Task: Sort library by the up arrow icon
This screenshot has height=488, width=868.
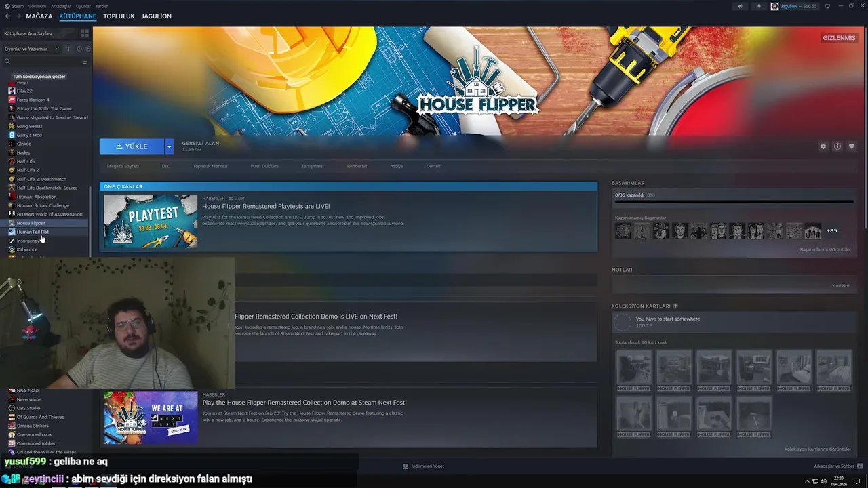Action: coord(68,49)
